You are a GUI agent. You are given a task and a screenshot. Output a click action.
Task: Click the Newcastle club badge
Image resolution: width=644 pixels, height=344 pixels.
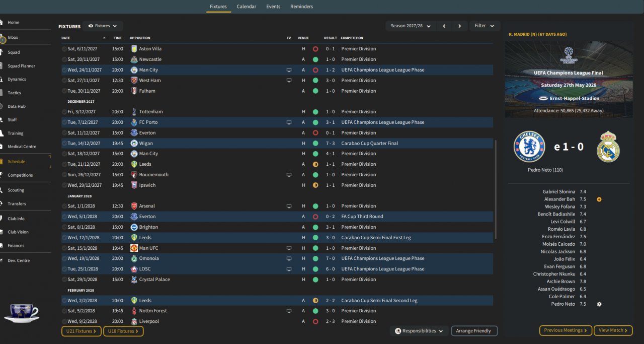coord(134,59)
